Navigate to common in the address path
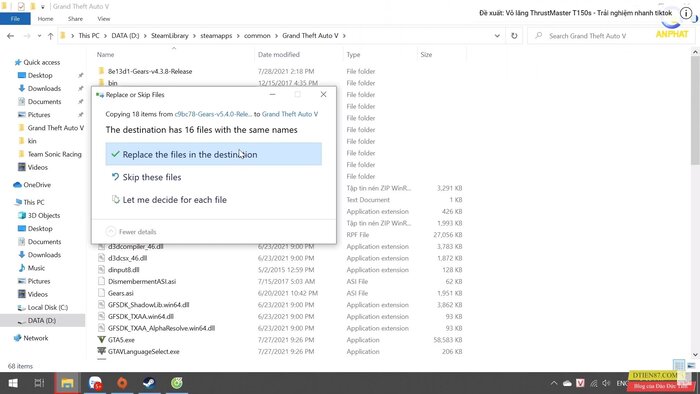The image size is (700, 394). point(257,36)
